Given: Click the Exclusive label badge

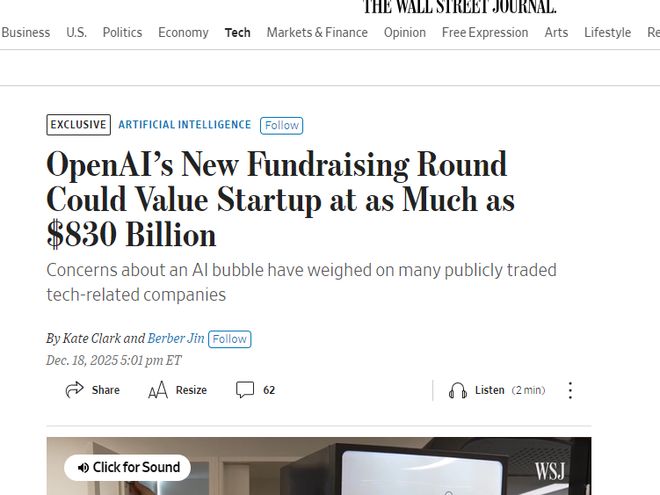Looking at the screenshot, I should (x=78, y=125).
